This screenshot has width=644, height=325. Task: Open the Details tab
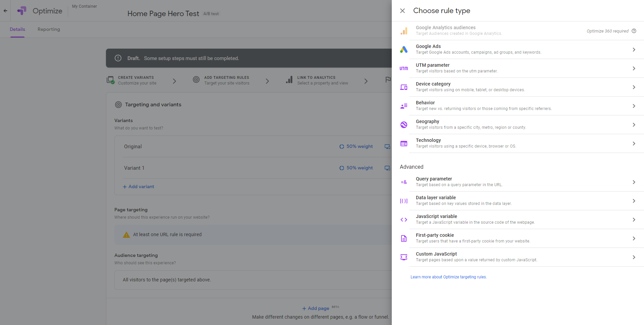click(17, 29)
